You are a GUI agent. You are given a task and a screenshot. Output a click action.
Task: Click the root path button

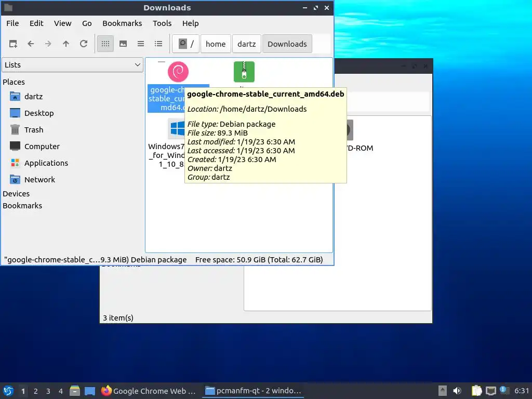[185, 44]
